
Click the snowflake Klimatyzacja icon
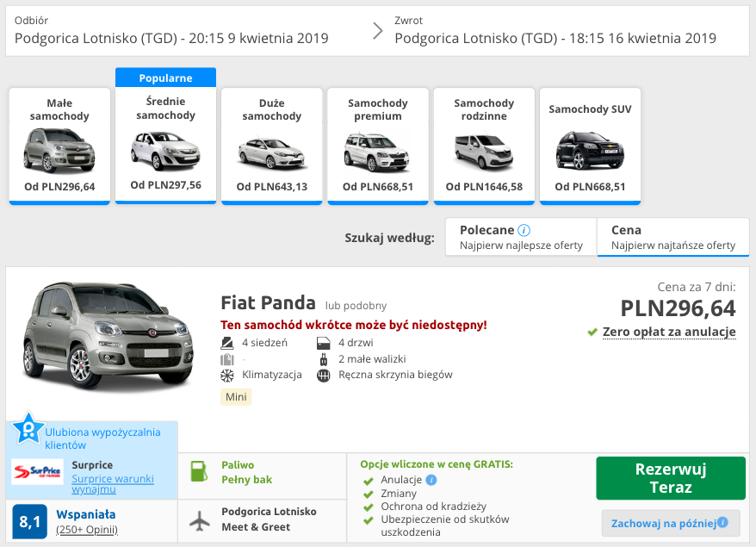tap(227, 376)
